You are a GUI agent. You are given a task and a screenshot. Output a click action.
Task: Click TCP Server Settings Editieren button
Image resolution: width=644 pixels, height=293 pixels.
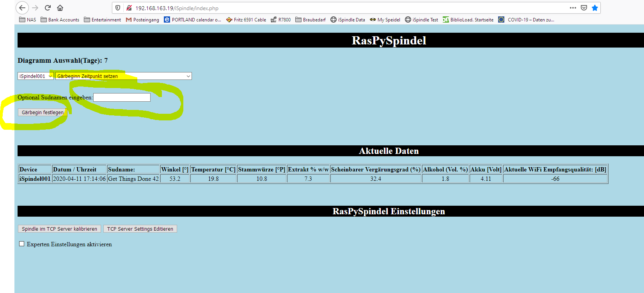pos(140,229)
